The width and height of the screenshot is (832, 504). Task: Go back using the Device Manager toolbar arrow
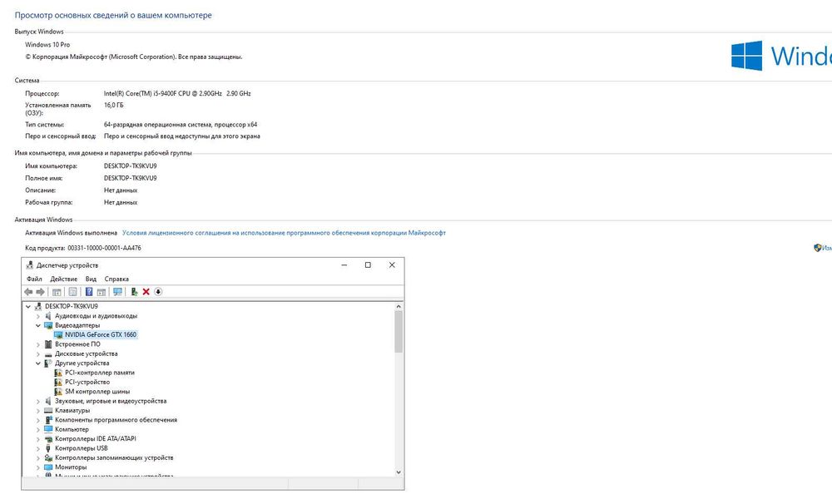click(28, 292)
